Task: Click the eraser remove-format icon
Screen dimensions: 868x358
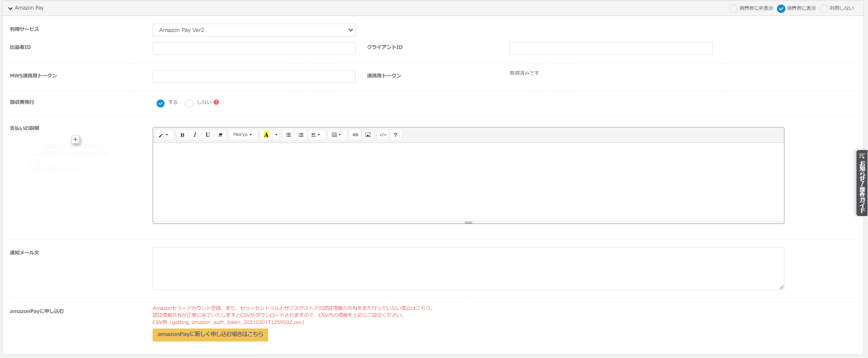Action: click(x=220, y=135)
